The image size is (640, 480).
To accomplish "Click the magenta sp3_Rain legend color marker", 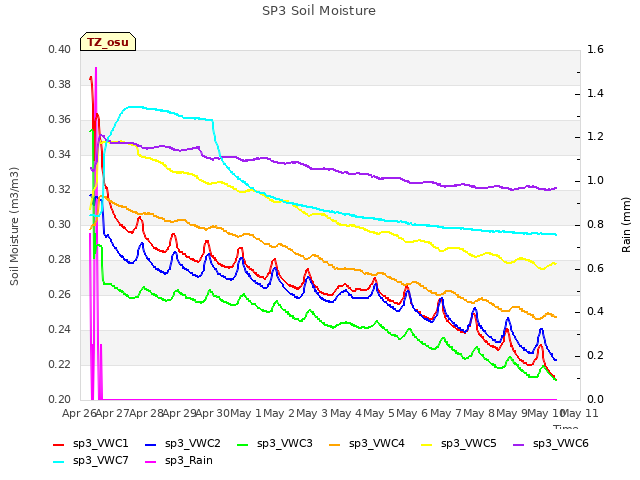I will (x=151, y=462).
